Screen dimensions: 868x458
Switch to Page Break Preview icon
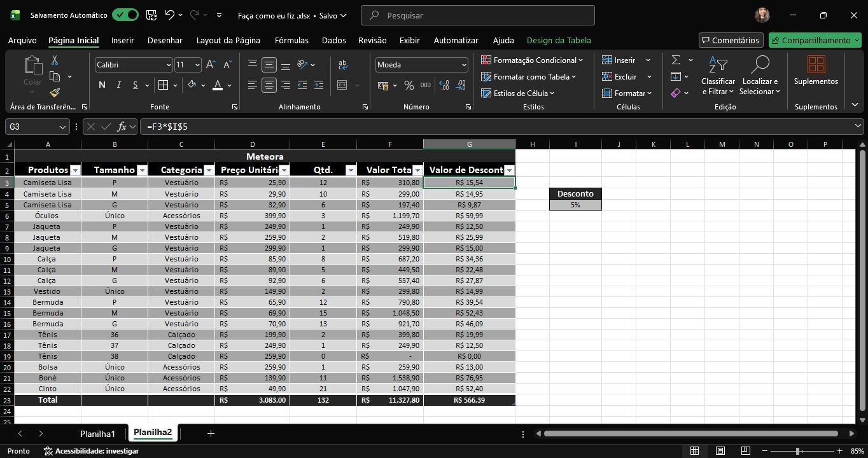click(x=745, y=451)
